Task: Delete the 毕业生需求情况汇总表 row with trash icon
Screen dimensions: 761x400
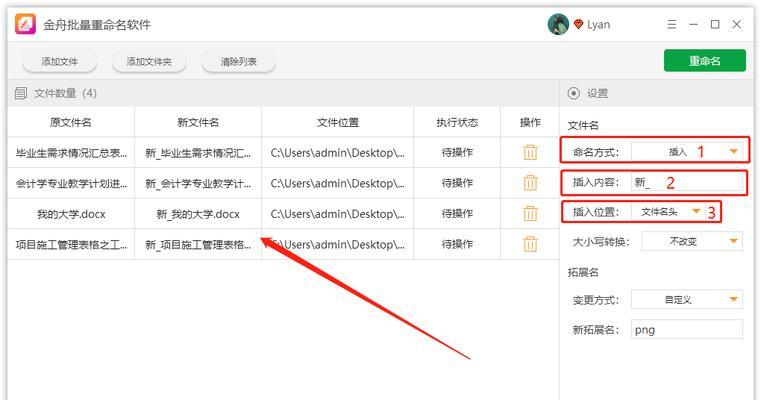Action: pos(530,152)
